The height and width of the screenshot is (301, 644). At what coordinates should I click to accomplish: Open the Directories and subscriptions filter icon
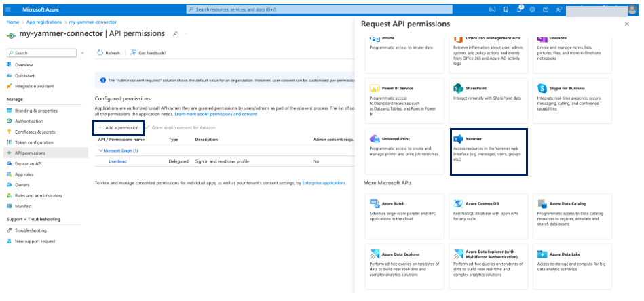(506, 9)
